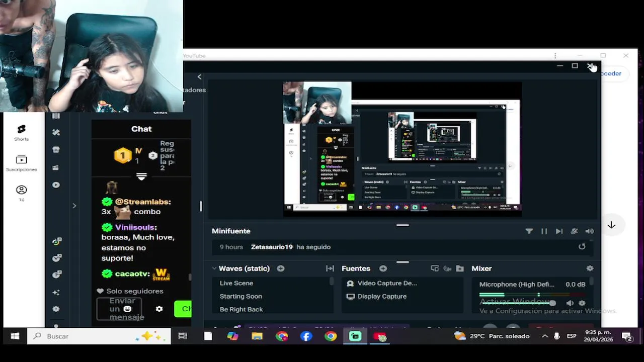Viewport: 644px width, 362px height.
Task: Skip the current Minifuente alert
Action: click(x=559, y=231)
